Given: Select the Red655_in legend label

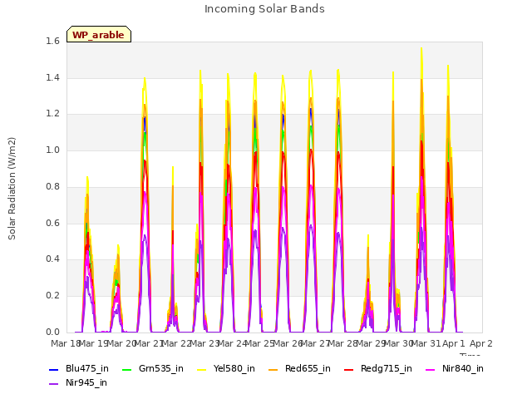Looking at the screenshot, I should click(308, 369).
